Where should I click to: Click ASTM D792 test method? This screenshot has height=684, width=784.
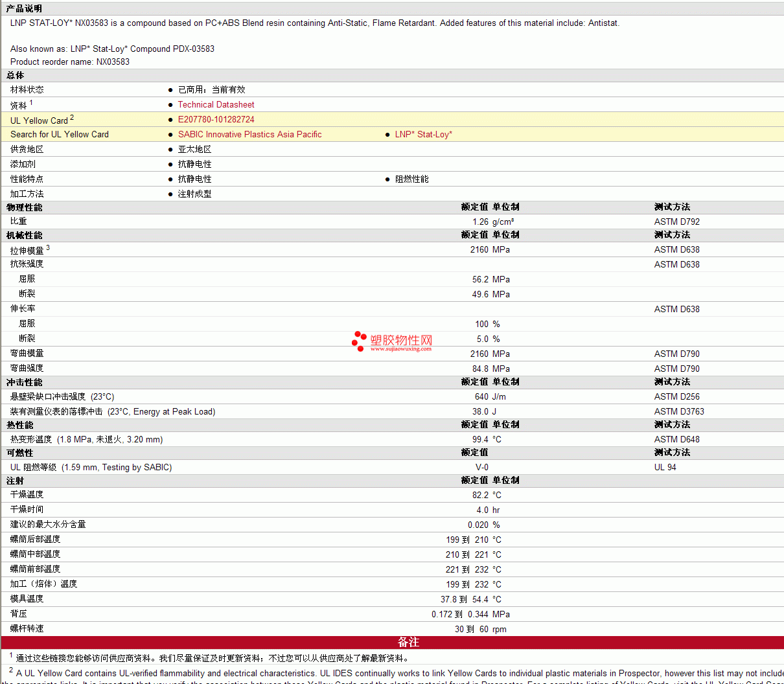[676, 222]
